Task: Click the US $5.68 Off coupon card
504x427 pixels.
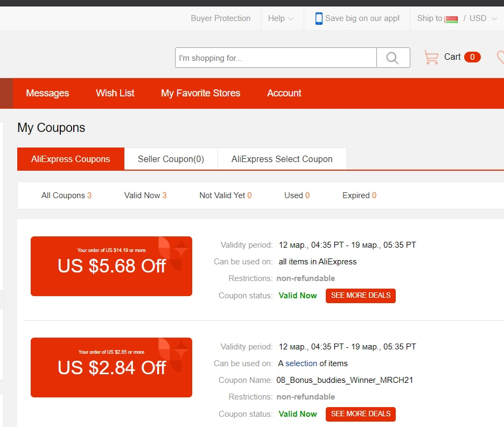Action: pos(111,266)
